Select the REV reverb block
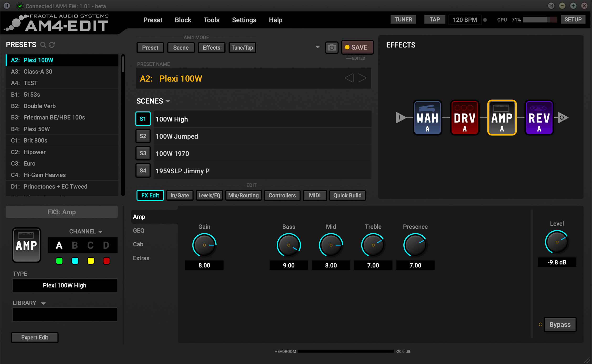This screenshot has width=592, height=364. (x=539, y=118)
